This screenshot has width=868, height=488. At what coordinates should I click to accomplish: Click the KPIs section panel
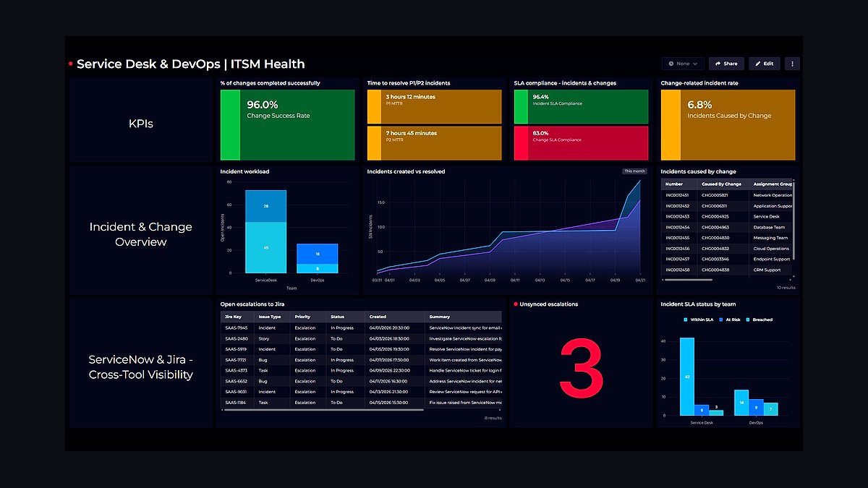141,120
